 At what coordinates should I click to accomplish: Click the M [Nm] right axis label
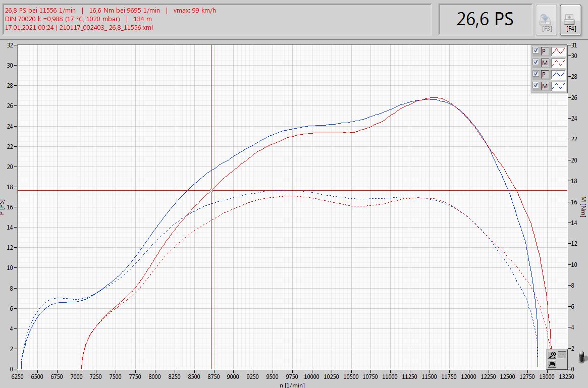tap(583, 207)
